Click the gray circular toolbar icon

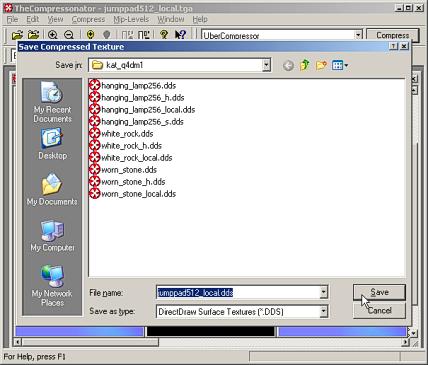pyautogui.click(x=107, y=34)
